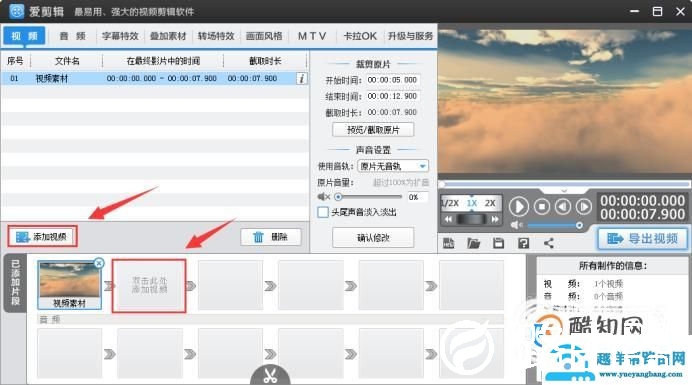Click the rewind double-arrow icon
This screenshot has width=692, height=385.
coord(448,219)
